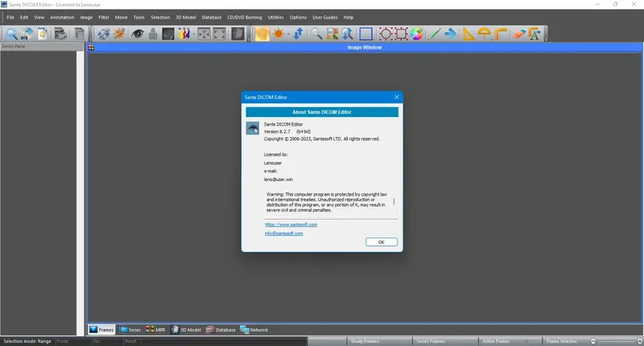Click OK in the About dialog
Screen dimensions: 644x346
381,242
